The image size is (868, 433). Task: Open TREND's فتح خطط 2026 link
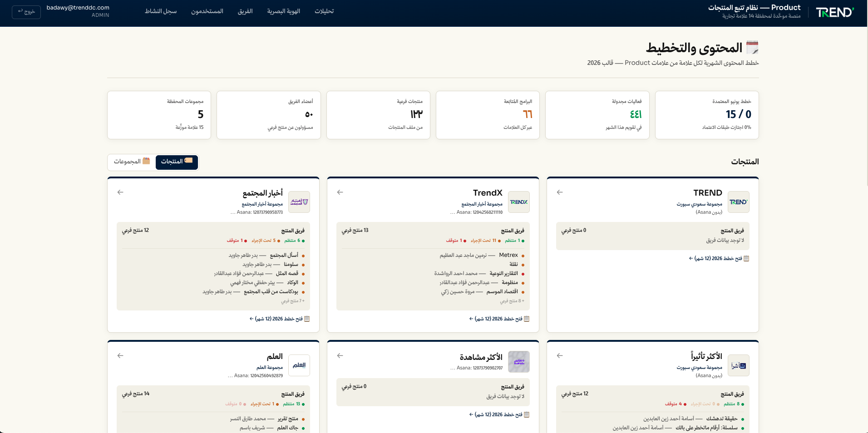pos(719,258)
